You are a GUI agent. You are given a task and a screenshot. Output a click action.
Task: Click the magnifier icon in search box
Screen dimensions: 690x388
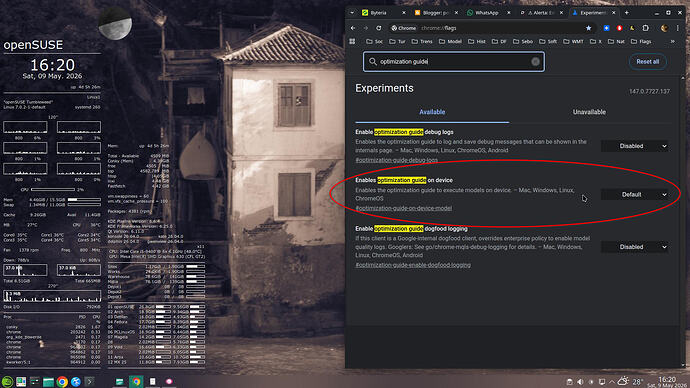pos(373,62)
